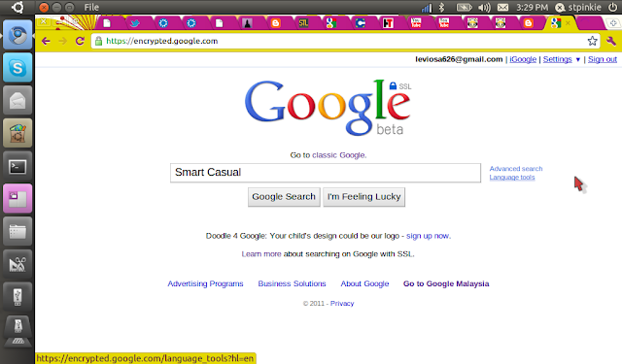
Task: Open the messaging envelope indicator
Action: coord(503,8)
